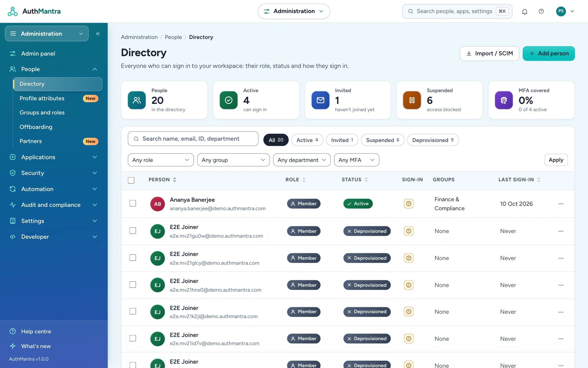Click the People stat card icon
This screenshot has height=368, width=588.
click(137, 100)
